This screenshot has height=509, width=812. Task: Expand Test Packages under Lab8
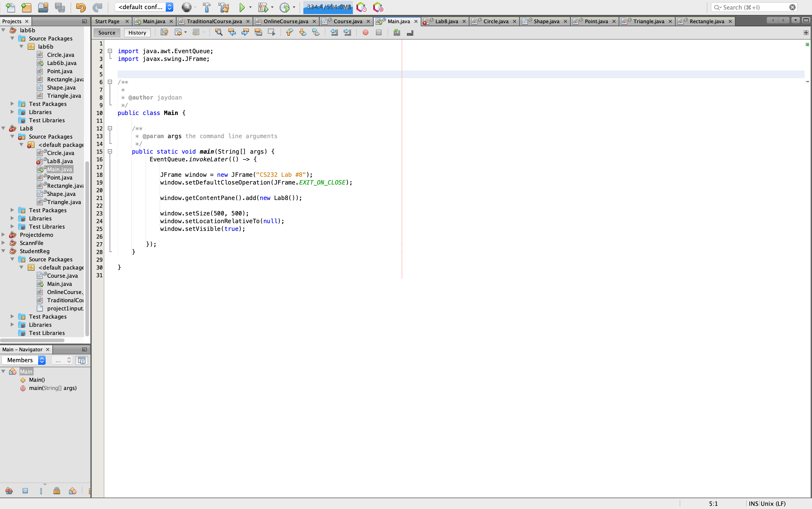pos(12,210)
